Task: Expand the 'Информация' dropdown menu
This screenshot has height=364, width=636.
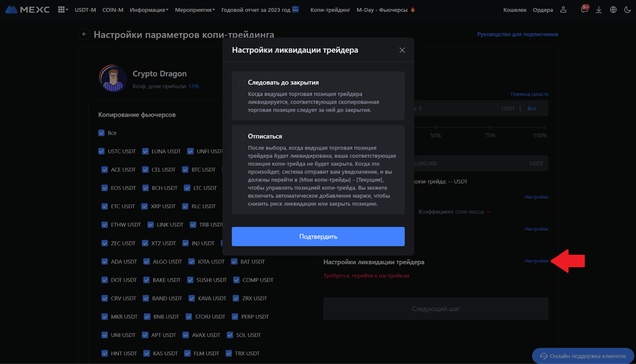Action: (x=149, y=10)
